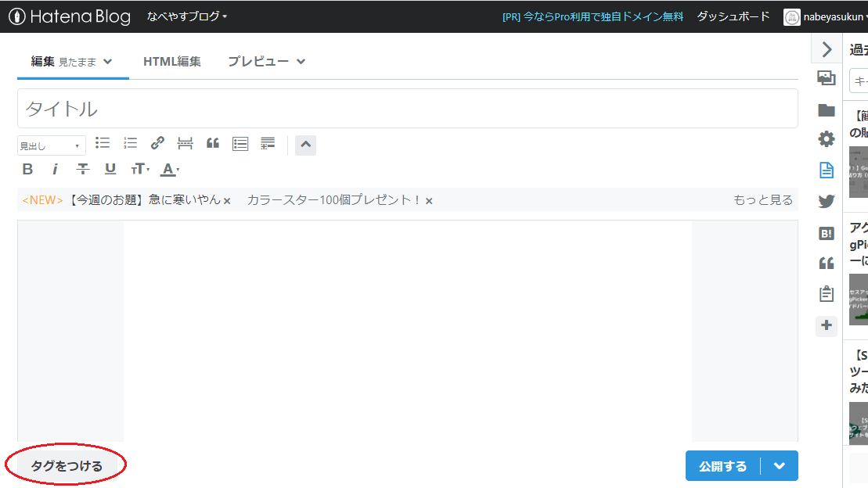Expand the 公開する publish options chevron
868x488 pixels.
point(779,465)
